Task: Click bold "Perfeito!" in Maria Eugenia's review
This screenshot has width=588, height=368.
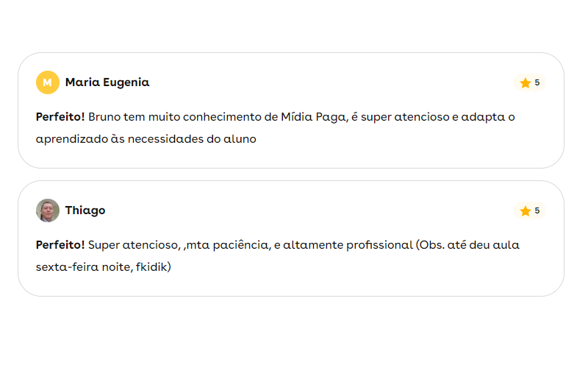Action: coord(60,116)
